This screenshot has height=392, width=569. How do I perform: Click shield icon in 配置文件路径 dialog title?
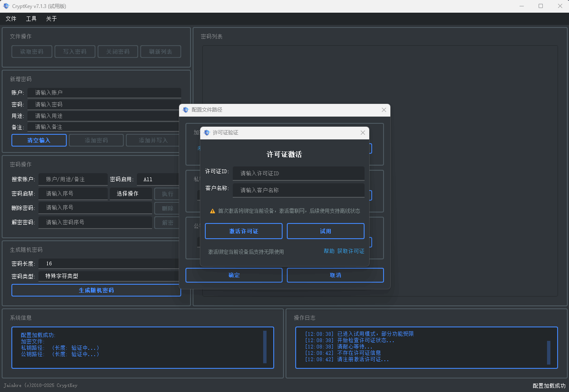tap(185, 110)
